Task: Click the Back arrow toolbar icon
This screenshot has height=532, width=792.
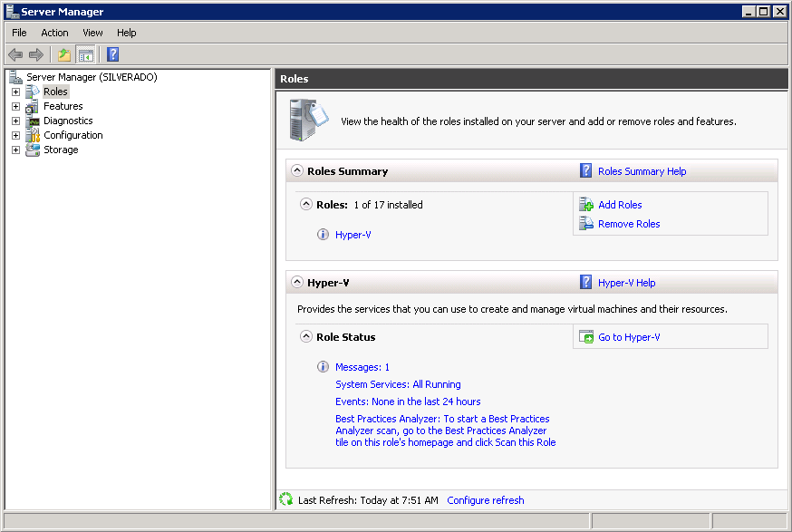Action: coord(15,54)
